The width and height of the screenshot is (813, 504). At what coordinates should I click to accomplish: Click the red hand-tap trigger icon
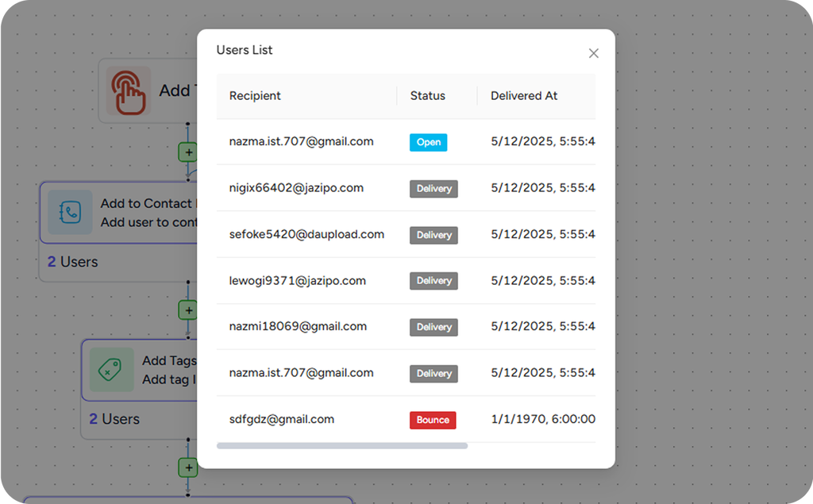point(129,91)
